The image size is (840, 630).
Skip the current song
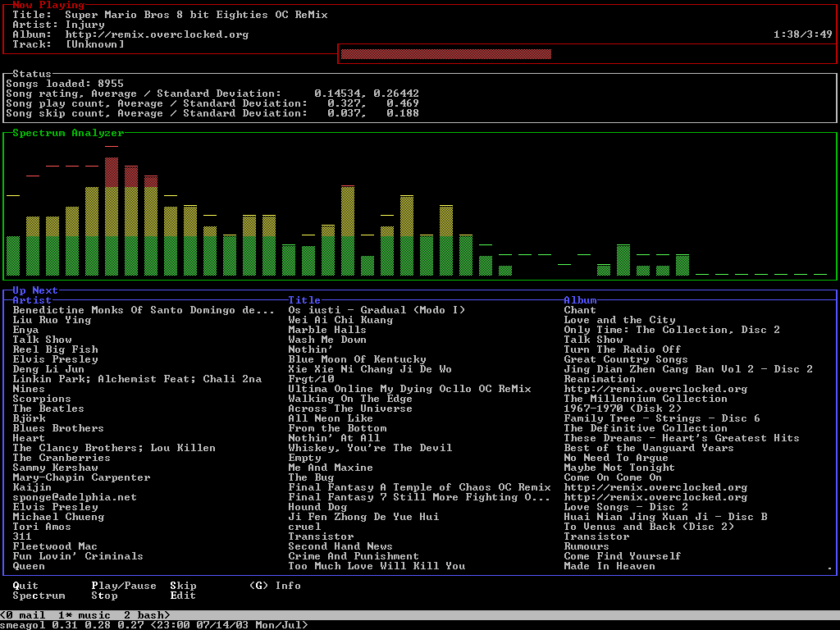tap(183, 586)
